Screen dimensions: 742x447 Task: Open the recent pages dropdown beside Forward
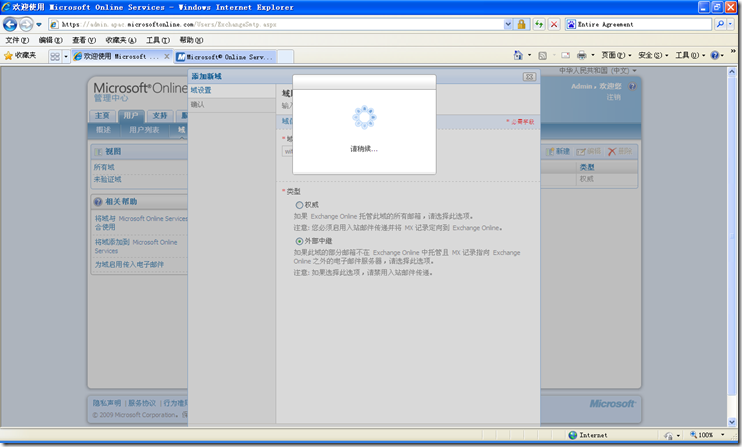click(39, 25)
